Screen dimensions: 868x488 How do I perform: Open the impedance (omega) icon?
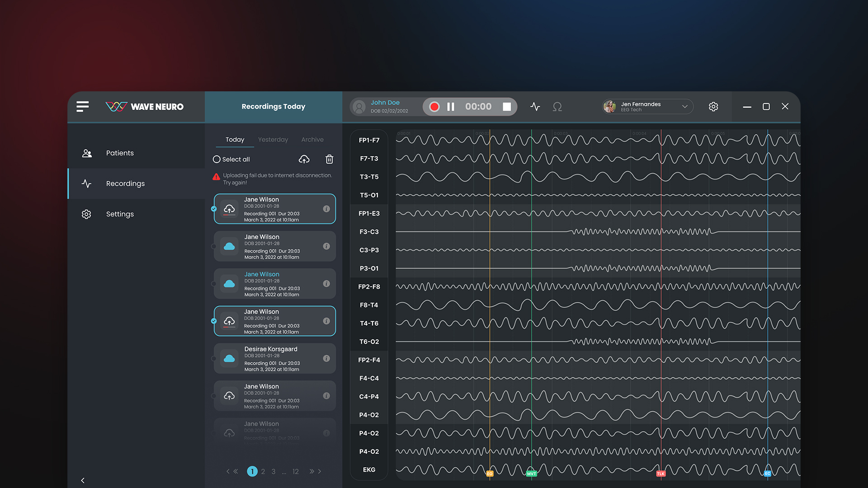[557, 107]
